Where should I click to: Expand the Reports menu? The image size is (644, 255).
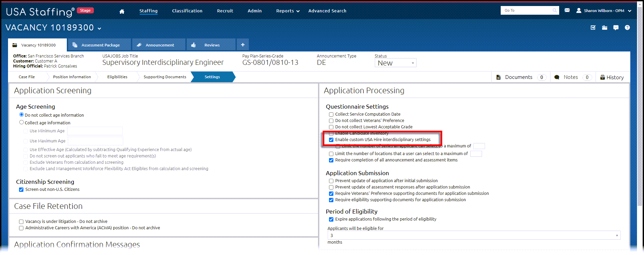[288, 11]
